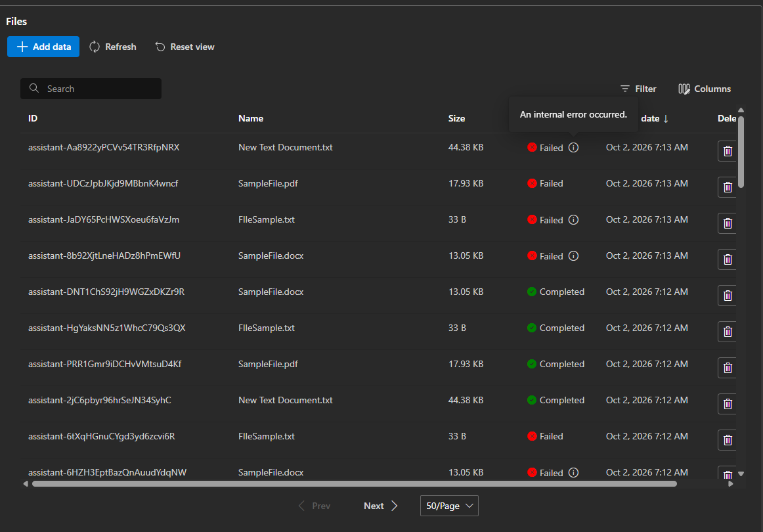This screenshot has width=763, height=532.
Task: Click the down arrow of the vertical scrollbar
Action: [741, 474]
